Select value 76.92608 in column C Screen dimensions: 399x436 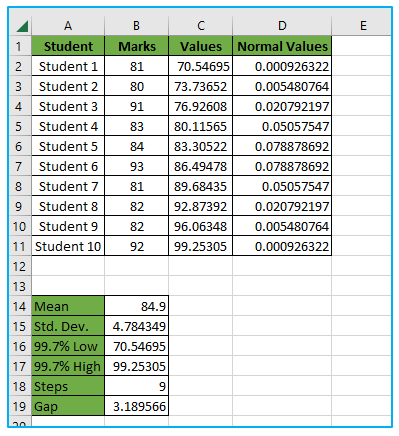click(x=201, y=106)
